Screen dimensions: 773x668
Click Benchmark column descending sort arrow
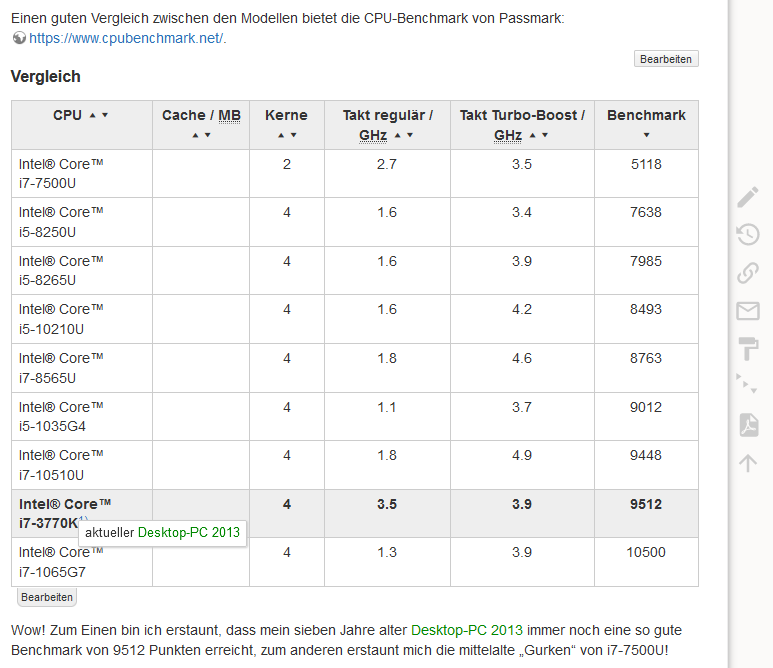tap(646, 135)
